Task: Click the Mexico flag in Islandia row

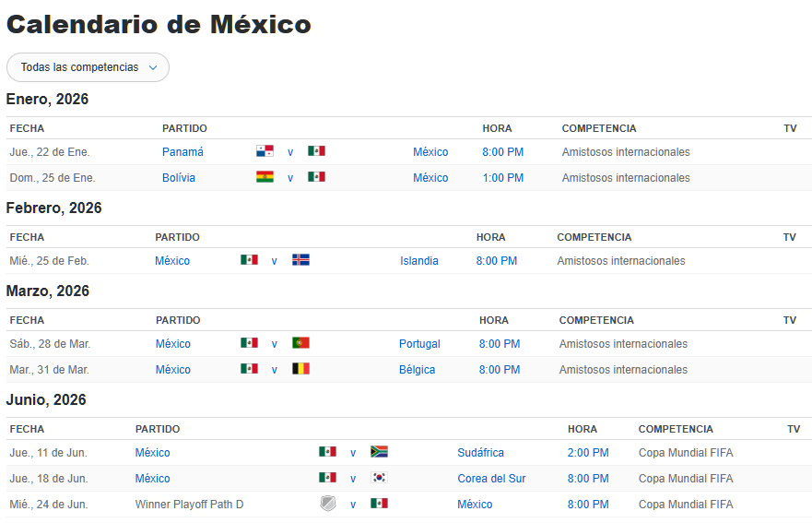Action: click(249, 260)
